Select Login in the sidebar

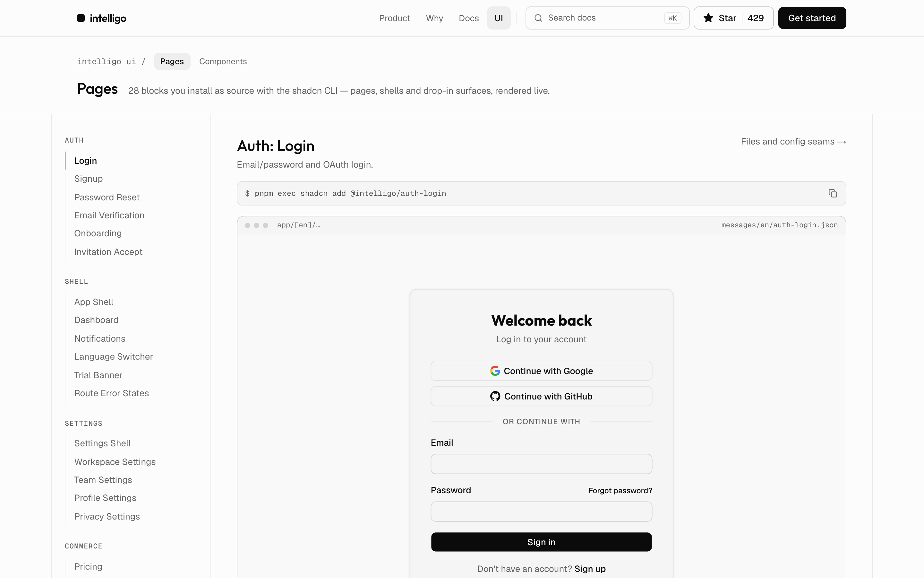click(x=86, y=161)
